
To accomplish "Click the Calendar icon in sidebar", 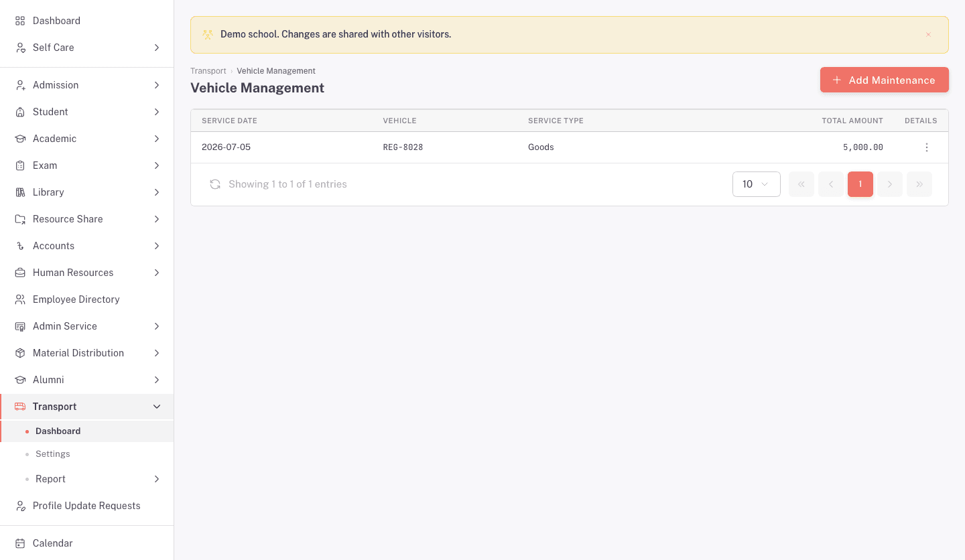I will click(x=20, y=543).
